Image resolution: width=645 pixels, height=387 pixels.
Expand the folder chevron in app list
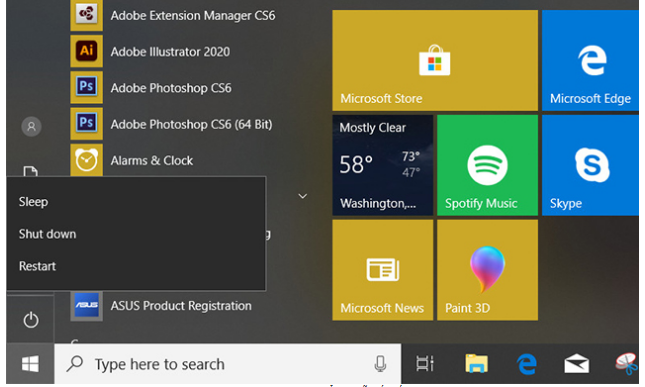[302, 196]
